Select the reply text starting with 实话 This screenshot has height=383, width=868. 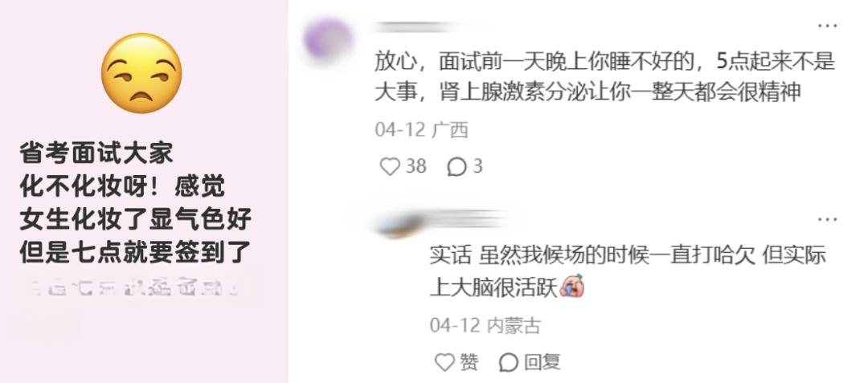tap(628, 271)
